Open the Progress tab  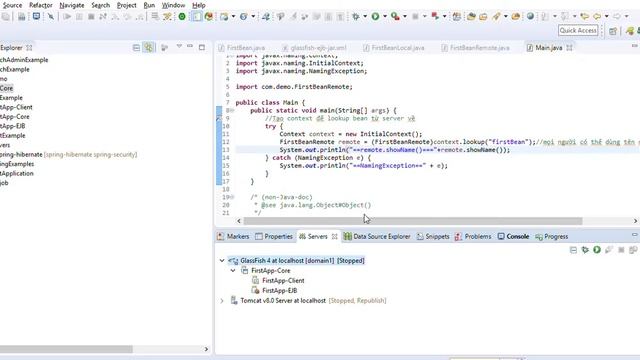click(x=551, y=237)
